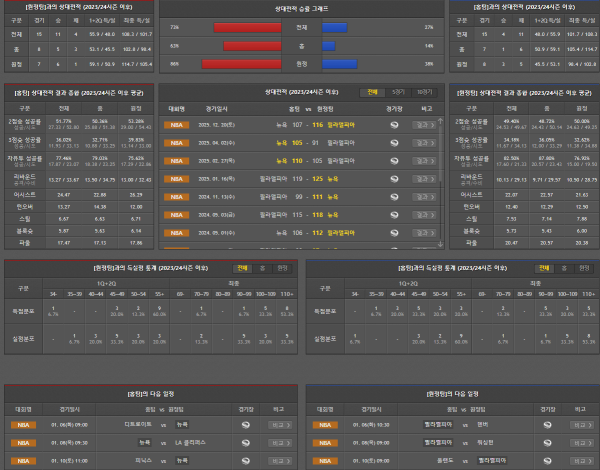Select 홈 filter in left scoring stats

tap(262, 268)
